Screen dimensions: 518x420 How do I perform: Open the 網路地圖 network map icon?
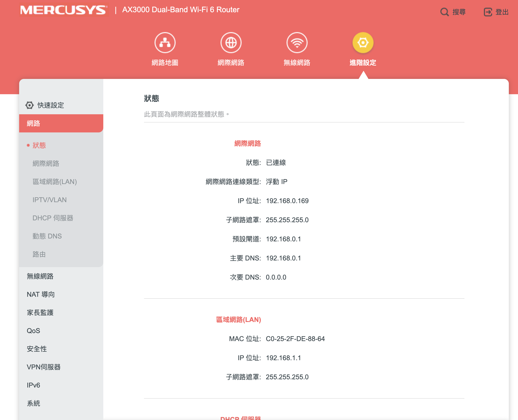point(165,43)
